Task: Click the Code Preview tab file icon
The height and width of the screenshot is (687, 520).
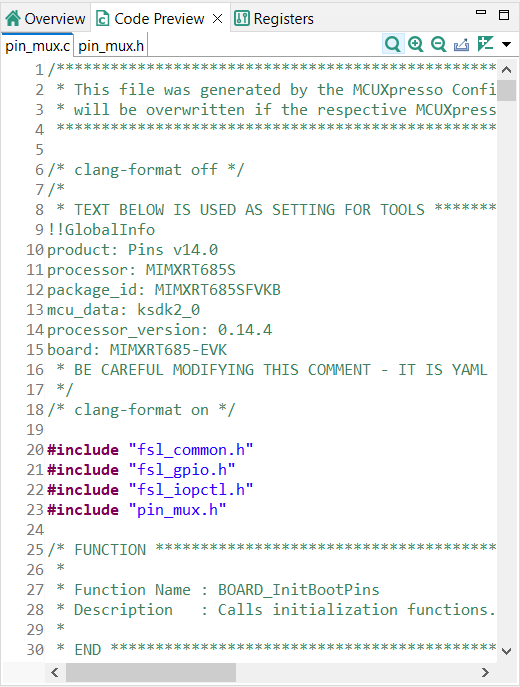Action: 103,18
